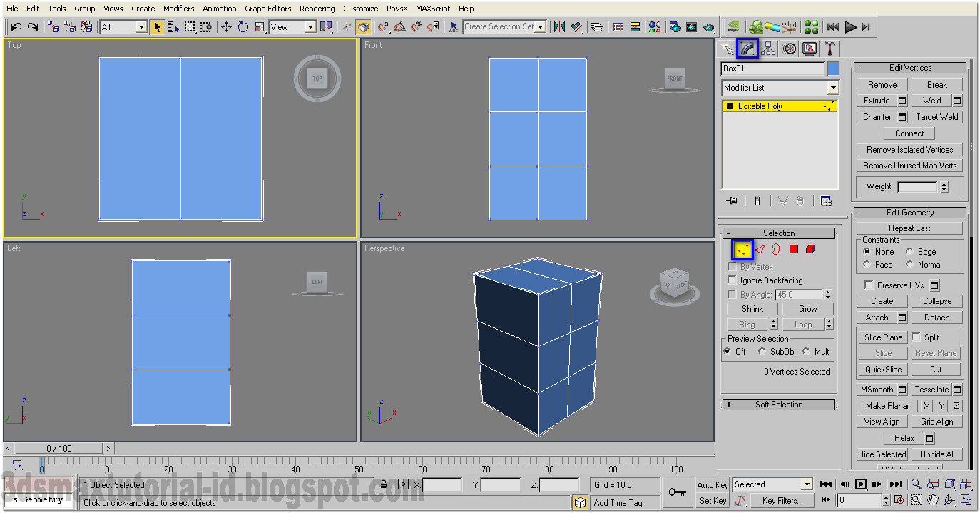
Task: Click the Box01 object color swatch
Action: click(832, 67)
